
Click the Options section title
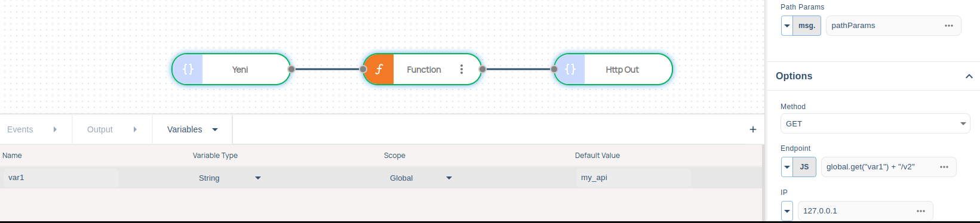tap(794, 76)
